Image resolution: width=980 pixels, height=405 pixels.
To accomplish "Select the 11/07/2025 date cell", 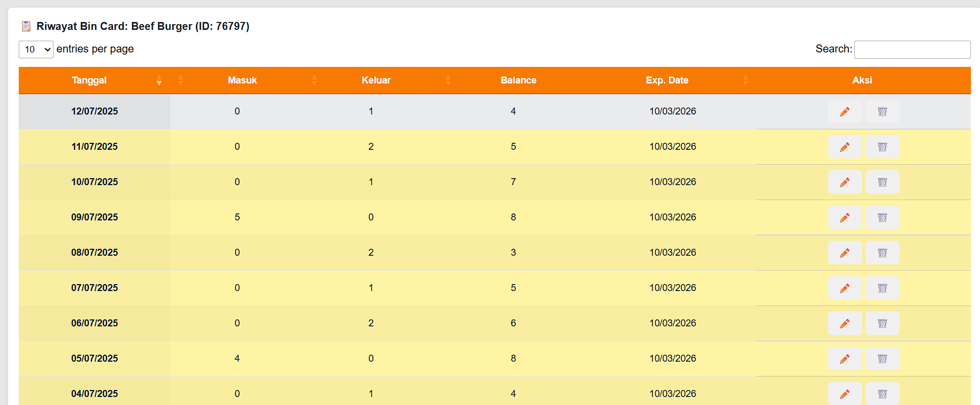I will [94, 147].
